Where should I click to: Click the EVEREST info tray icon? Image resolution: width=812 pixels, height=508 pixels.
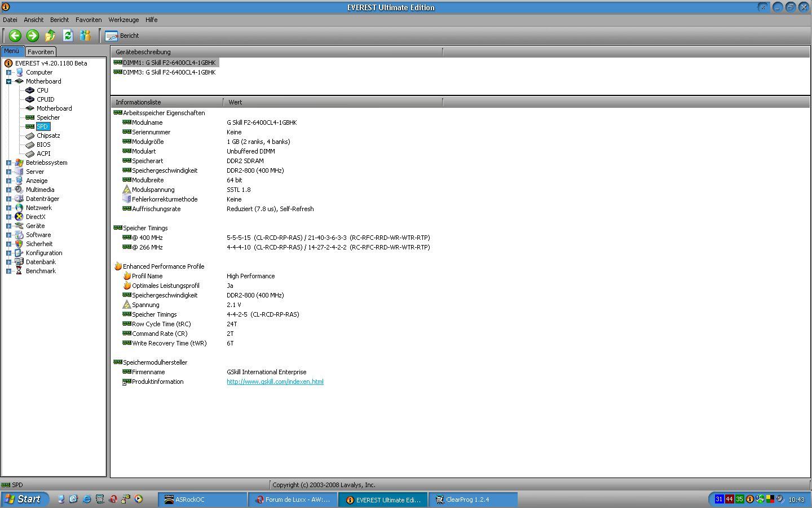point(750,499)
